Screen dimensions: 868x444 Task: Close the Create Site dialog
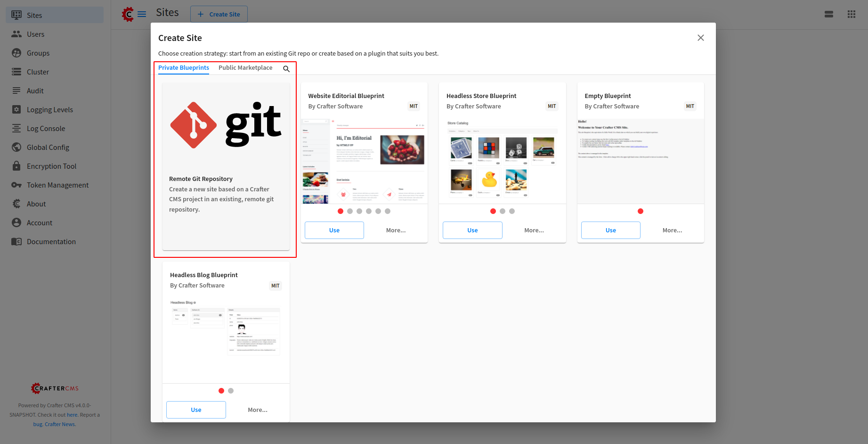pyautogui.click(x=700, y=38)
